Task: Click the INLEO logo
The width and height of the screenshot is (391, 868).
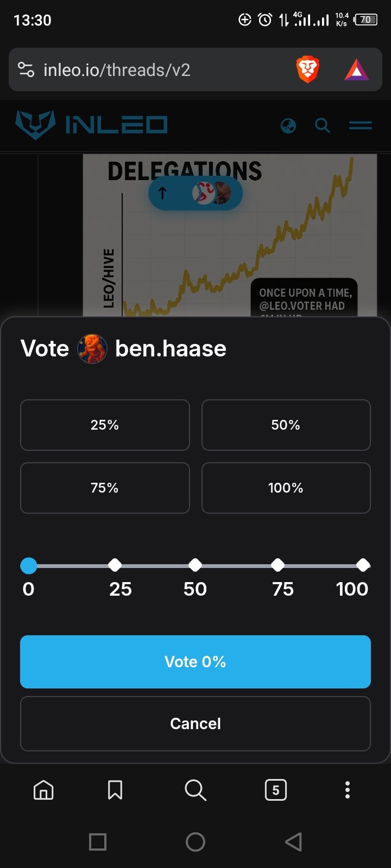Action: click(91, 125)
